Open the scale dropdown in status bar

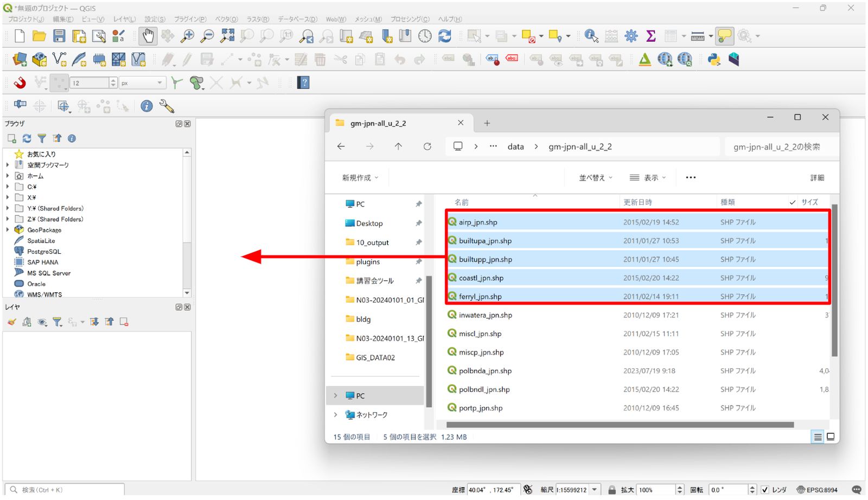[595, 490]
